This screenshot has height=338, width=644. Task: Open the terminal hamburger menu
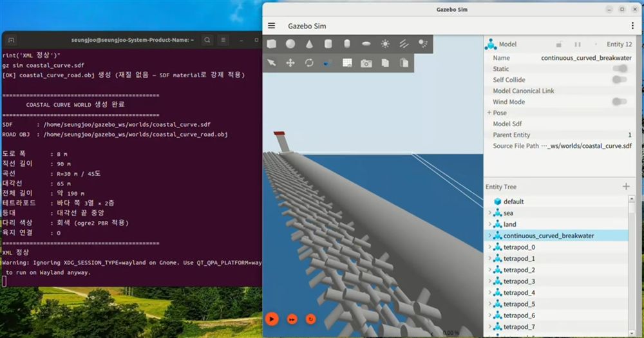[223, 40]
